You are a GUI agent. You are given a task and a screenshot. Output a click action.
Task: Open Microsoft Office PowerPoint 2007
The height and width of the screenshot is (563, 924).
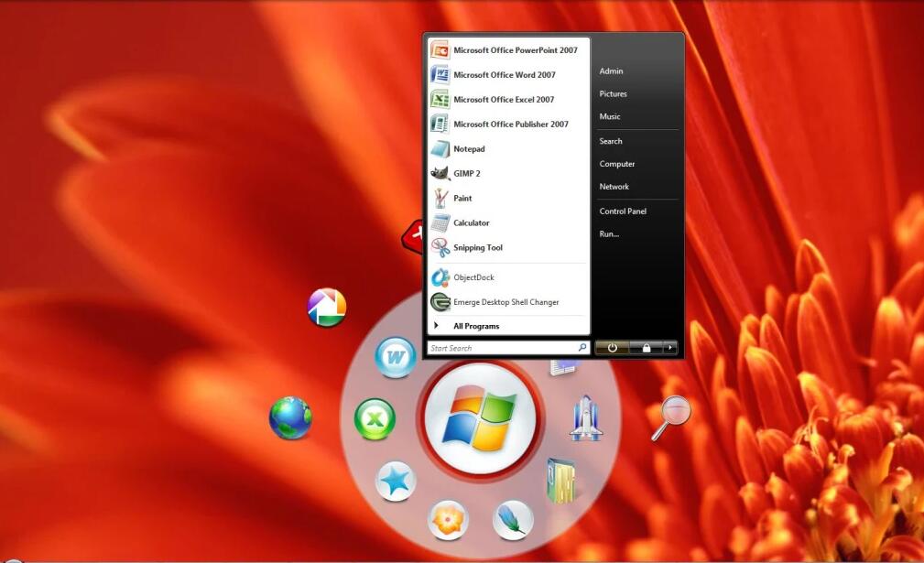point(515,50)
